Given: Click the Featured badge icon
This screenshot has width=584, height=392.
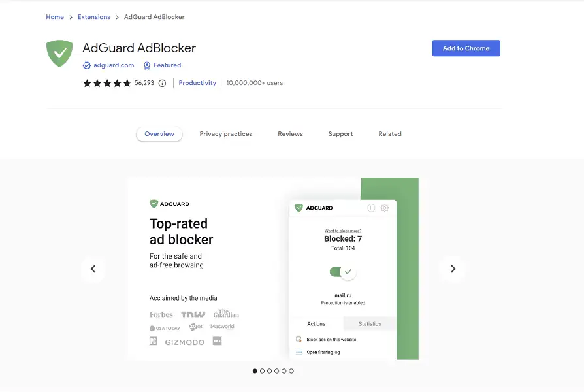Looking at the screenshot, I should [147, 65].
